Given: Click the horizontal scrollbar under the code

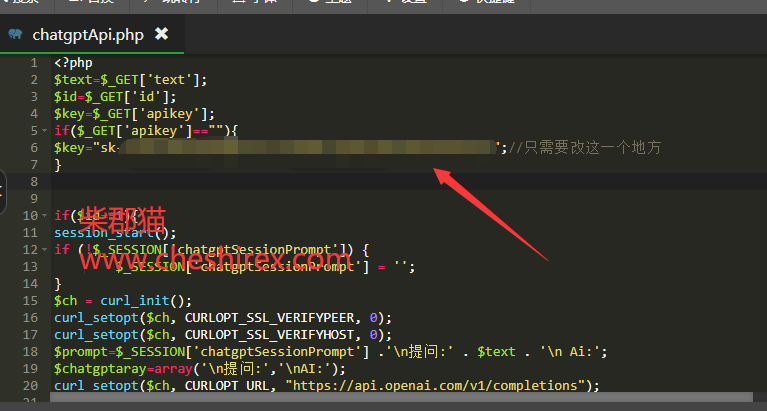Looking at the screenshot, I should click(401, 397).
